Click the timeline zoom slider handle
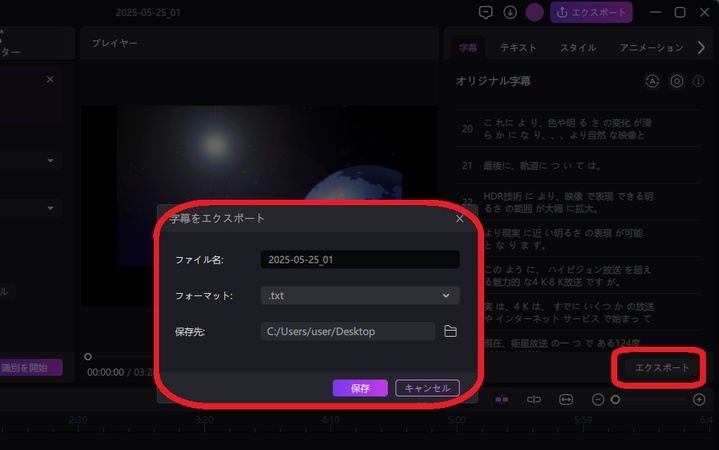 pyautogui.click(x=615, y=400)
